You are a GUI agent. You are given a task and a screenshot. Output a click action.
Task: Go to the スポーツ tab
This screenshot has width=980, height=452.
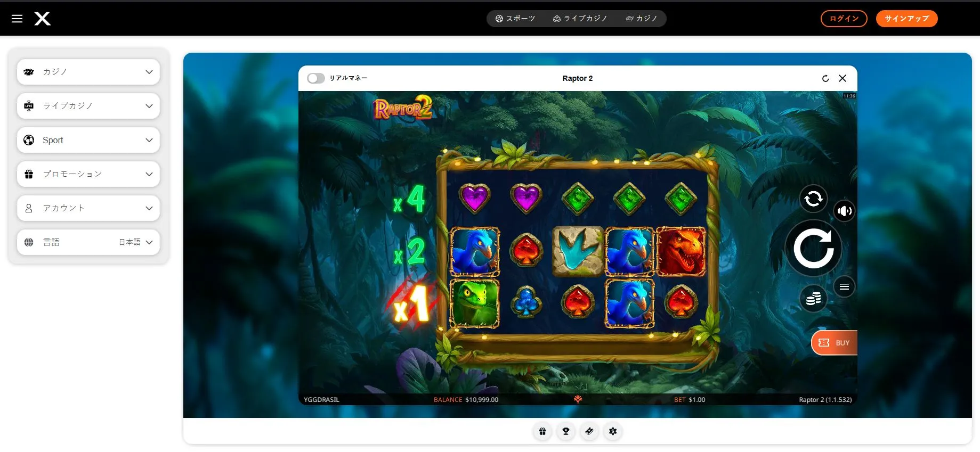point(515,19)
